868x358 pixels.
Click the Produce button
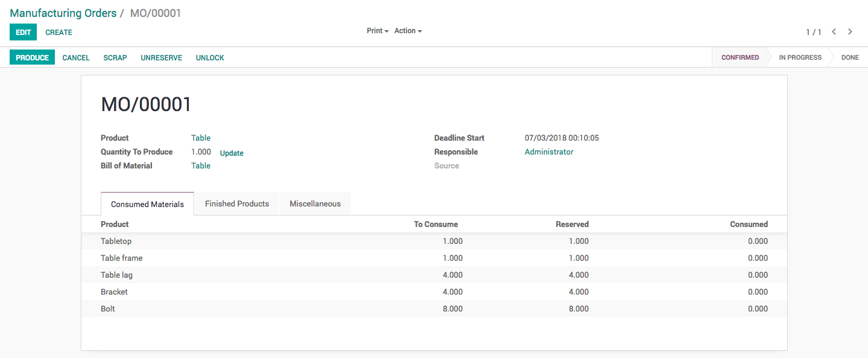(32, 58)
